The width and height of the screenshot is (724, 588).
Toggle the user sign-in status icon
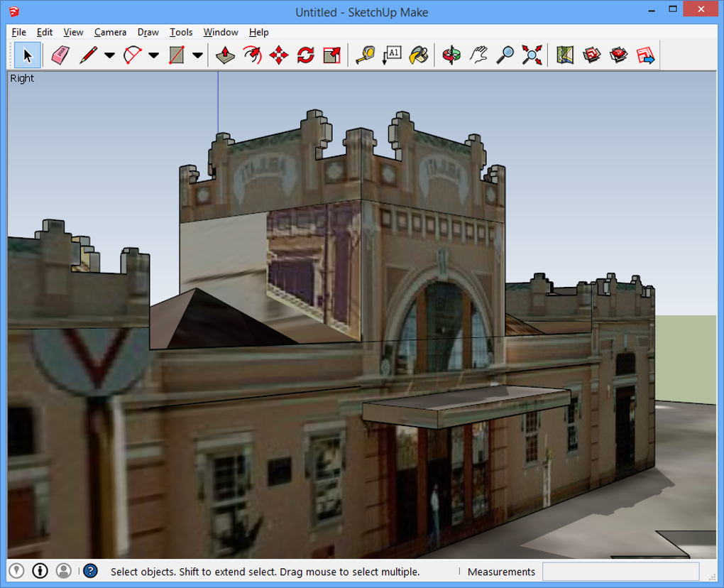point(64,570)
